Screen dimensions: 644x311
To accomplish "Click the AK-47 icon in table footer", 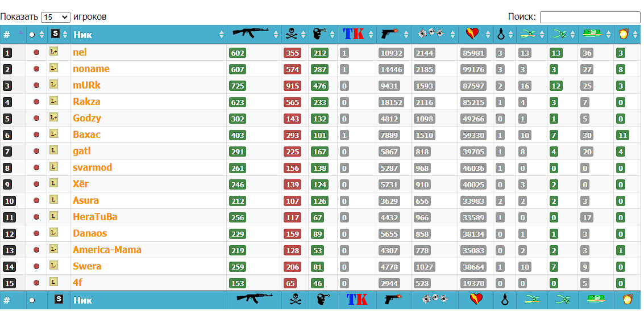I will click(255, 300).
